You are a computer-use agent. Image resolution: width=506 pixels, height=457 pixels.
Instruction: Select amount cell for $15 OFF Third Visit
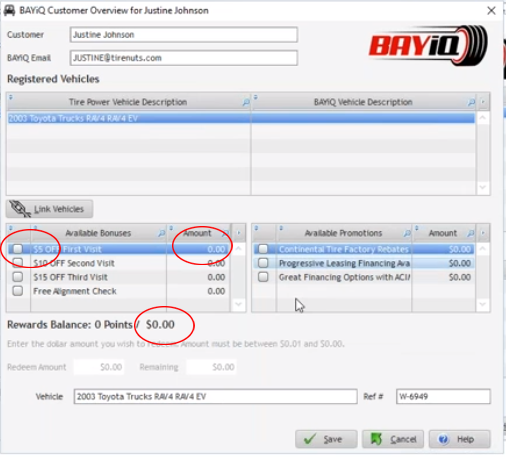(x=198, y=277)
